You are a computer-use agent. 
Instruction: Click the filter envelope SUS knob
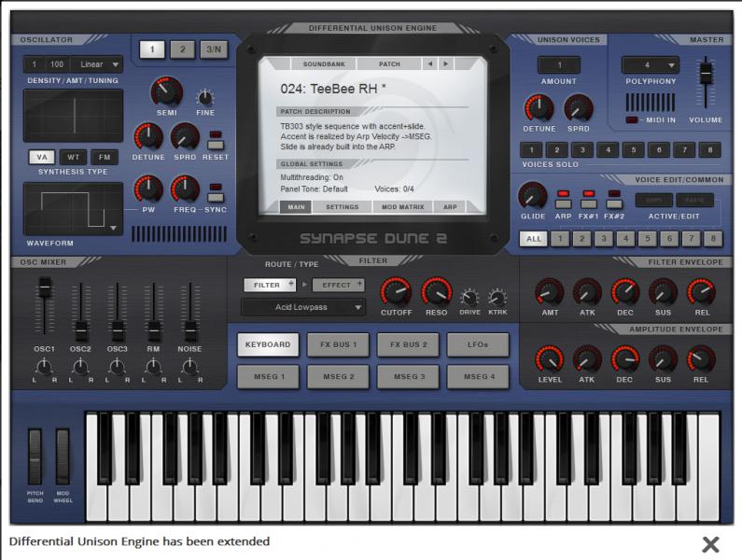[x=663, y=292]
